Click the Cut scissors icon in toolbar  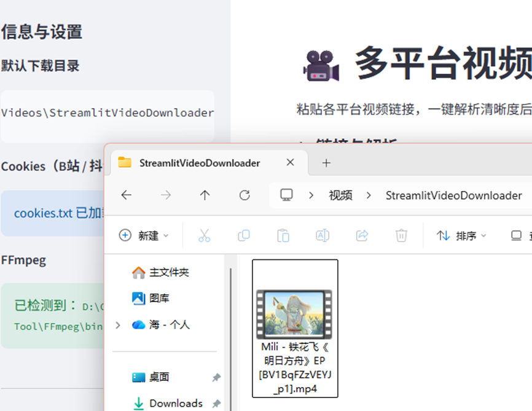[204, 236]
